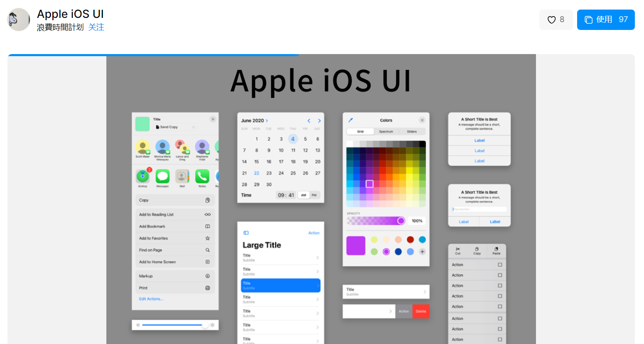
Task: Follow the author via 关注 link
Action: [96, 27]
